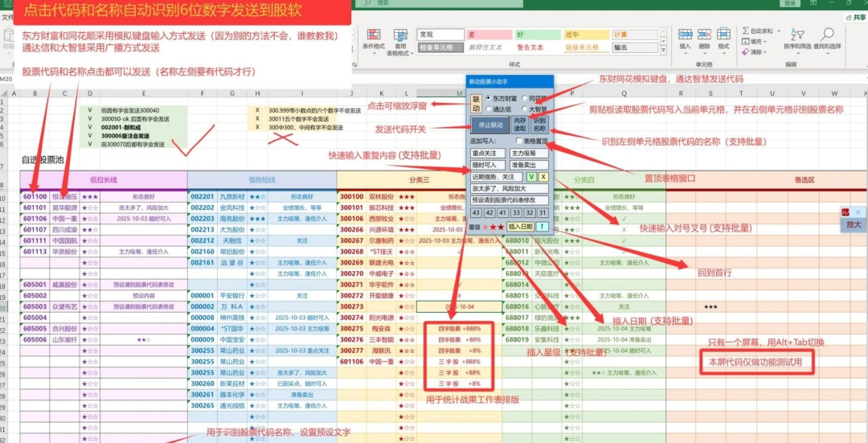Select the 通达信 radio option
Image resolution: width=868 pixels, height=443 pixels.
click(489, 109)
